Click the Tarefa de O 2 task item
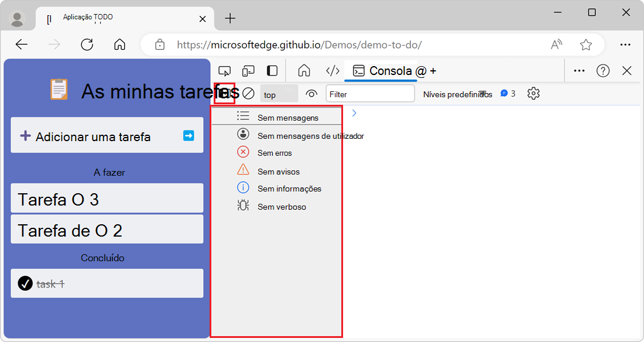This screenshot has width=644, height=342. tap(107, 229)
